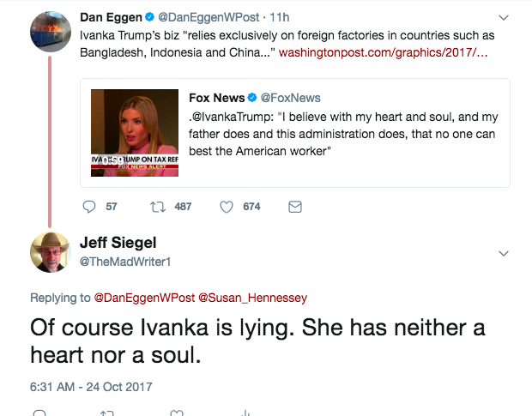Go to the @TheMadWriter1 handle

coord(125,262)
